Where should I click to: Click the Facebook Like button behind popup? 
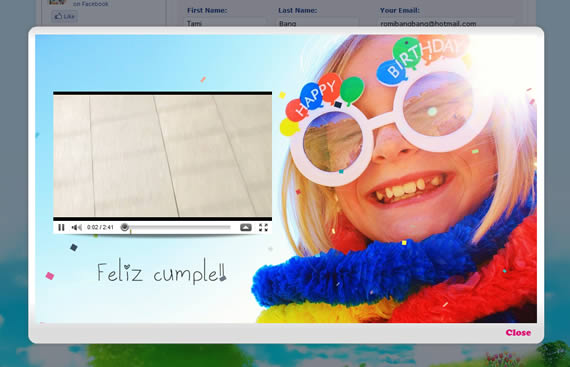point(64,16)
